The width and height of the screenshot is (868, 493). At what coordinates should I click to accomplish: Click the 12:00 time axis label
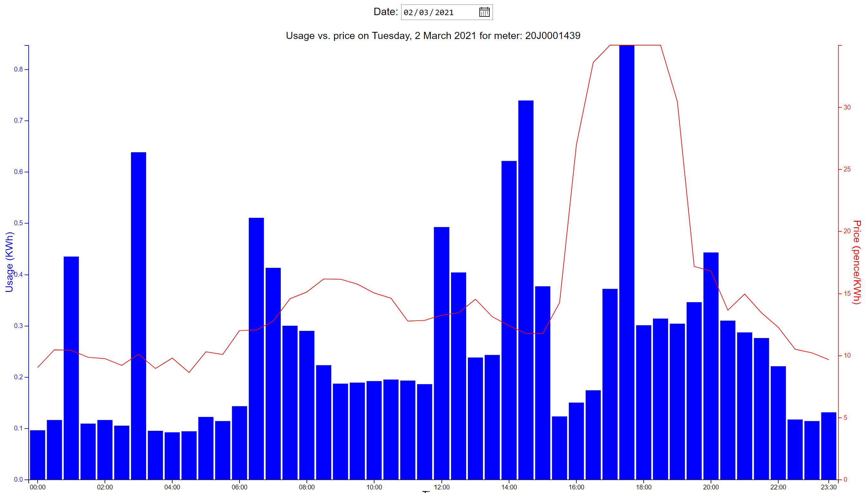coord(441,487)
